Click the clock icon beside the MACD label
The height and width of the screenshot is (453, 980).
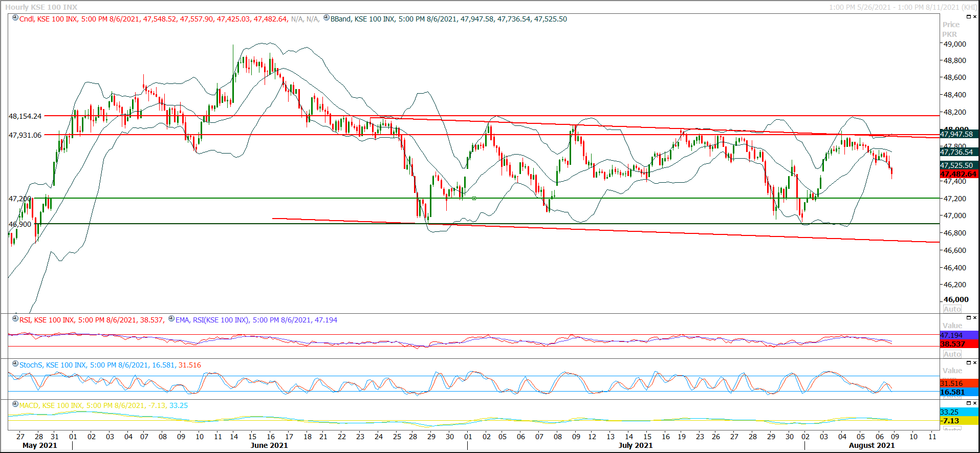point(15,404)
